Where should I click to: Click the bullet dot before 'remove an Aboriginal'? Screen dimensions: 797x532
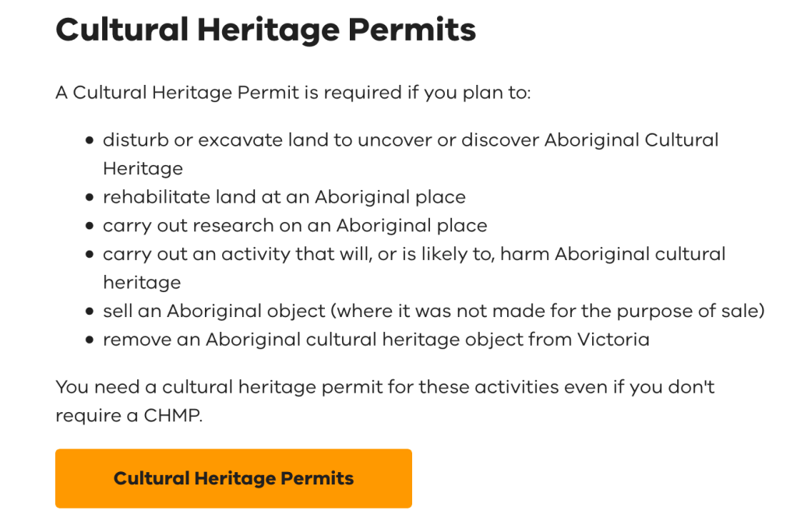point(89,340)
